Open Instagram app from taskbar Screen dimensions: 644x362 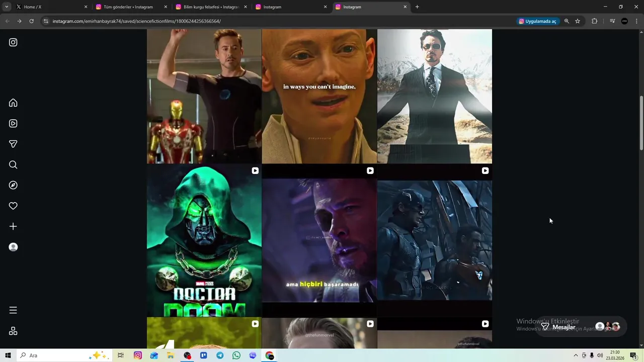(x=138, y=355)
